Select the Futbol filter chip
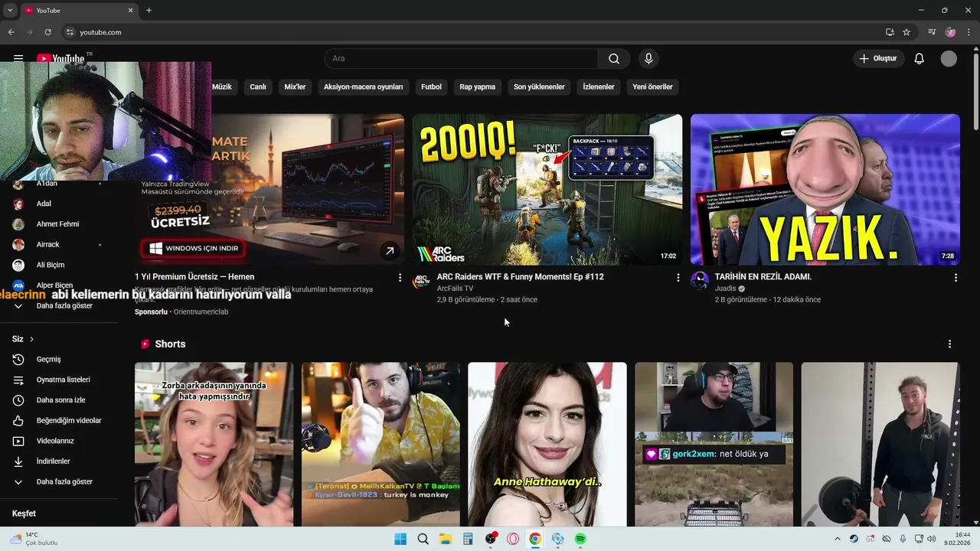The width and height of the screenshot is (980, 551). 431,87
